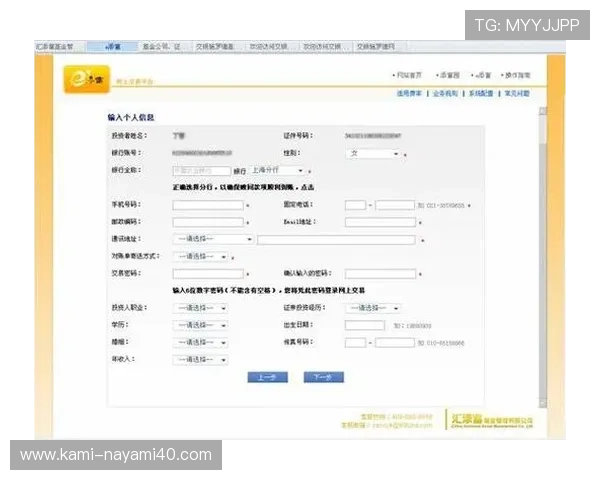Click the 确认输入的密码 confirm password field
600x480 pixels.
point(380,274)
